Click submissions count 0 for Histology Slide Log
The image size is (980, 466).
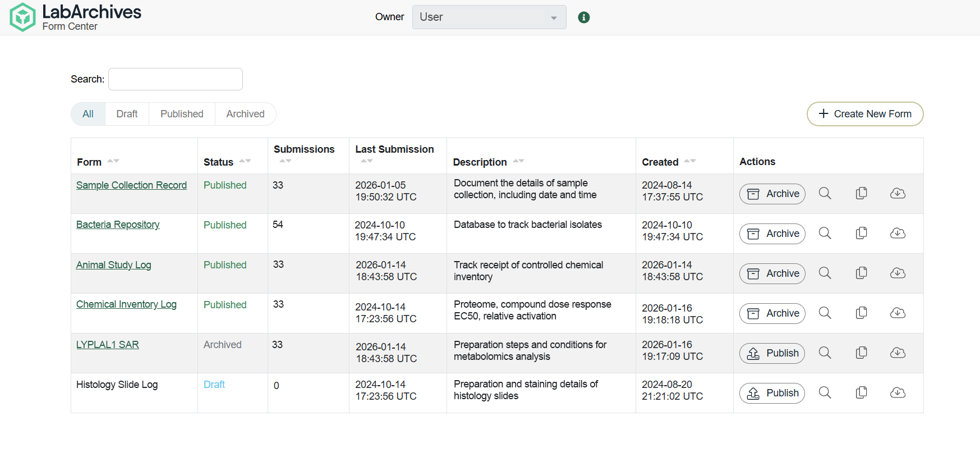(277, 386)
